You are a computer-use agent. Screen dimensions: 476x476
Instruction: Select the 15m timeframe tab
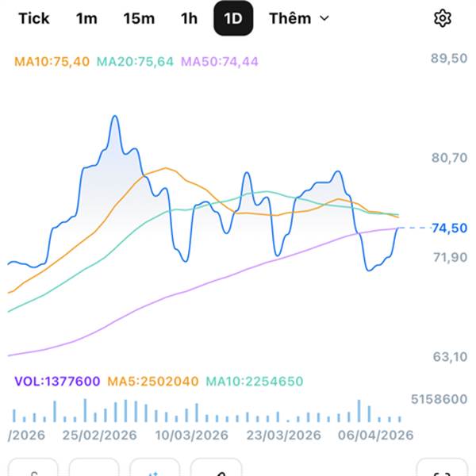tap(139, 18)
